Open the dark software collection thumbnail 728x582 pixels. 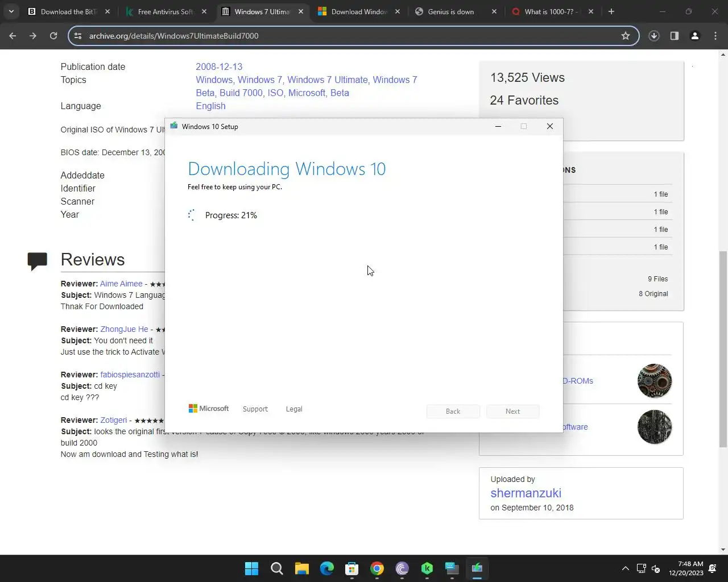pyautogui.click(x=655, y=427)
